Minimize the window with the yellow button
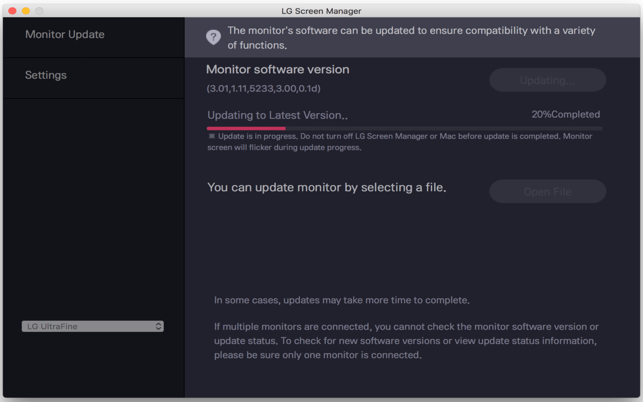 26,11
